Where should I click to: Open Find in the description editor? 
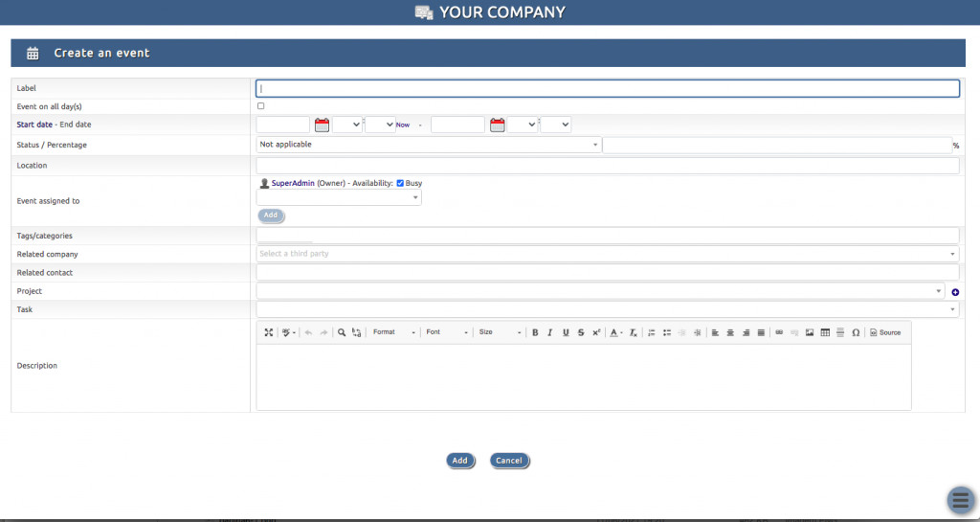(x=342, y=332)
